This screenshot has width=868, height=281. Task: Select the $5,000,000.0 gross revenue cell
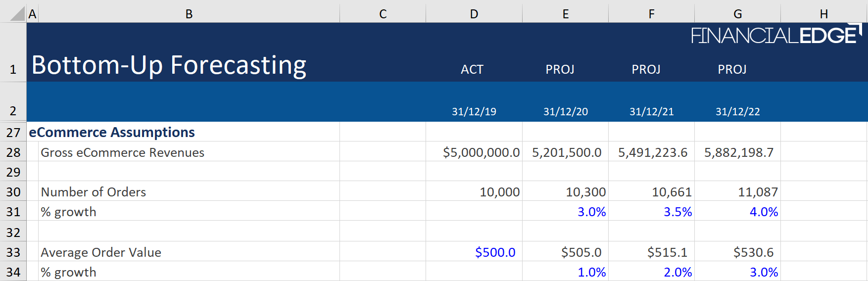pyautogui.click(x=481, y=152)
